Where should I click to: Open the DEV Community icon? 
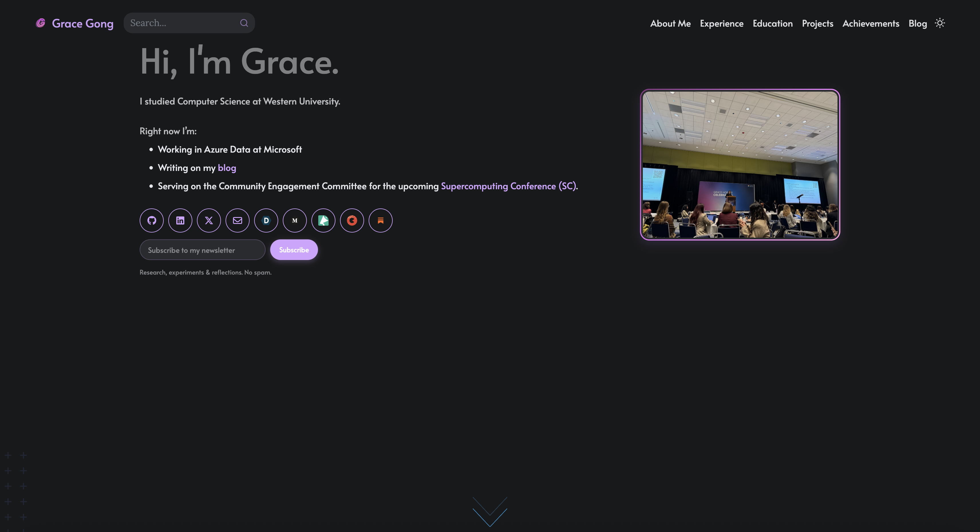266,220
